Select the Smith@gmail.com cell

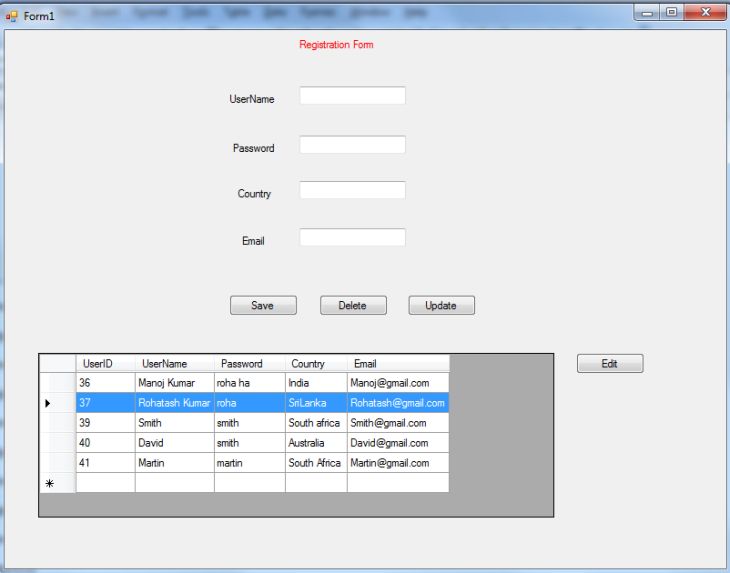coord(398,423)
